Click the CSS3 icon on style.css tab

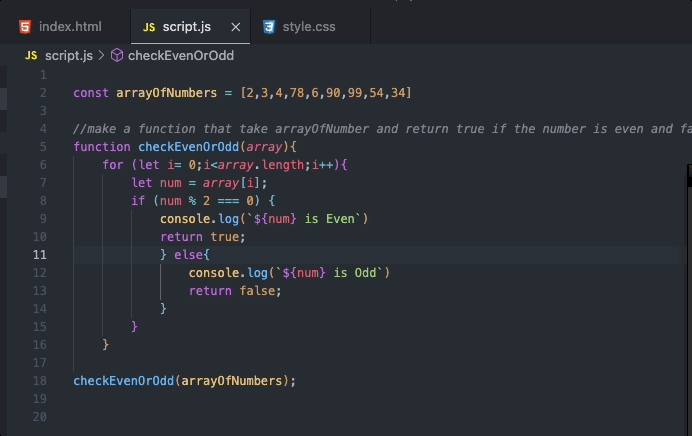[269, 27]
